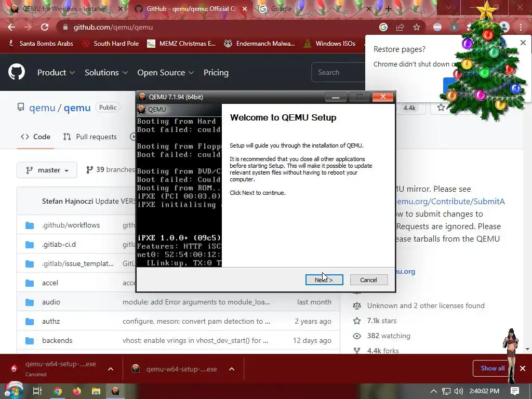Close the Restore pages popup
Viewport: 532px width, 399px height.
[x=523, y=43]
